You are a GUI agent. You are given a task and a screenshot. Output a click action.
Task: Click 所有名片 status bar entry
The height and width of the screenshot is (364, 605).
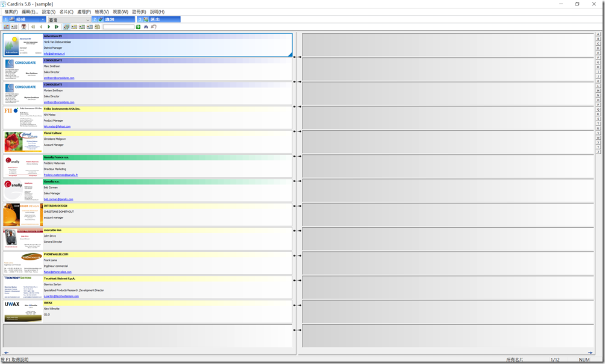click(515, 360)
